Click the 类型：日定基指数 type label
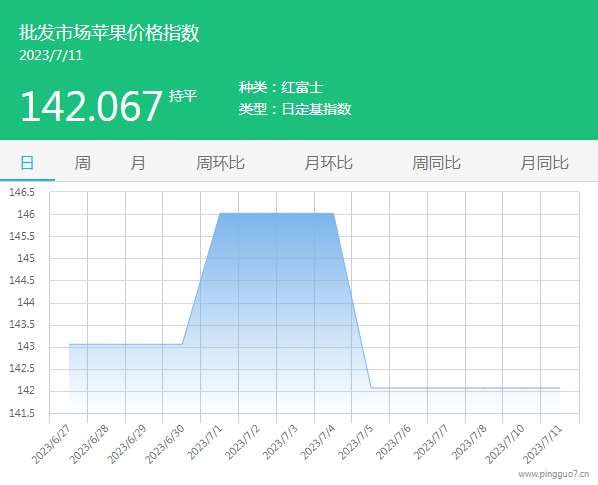The height and width of the screenshot is (485, 598). pos(295,109)
